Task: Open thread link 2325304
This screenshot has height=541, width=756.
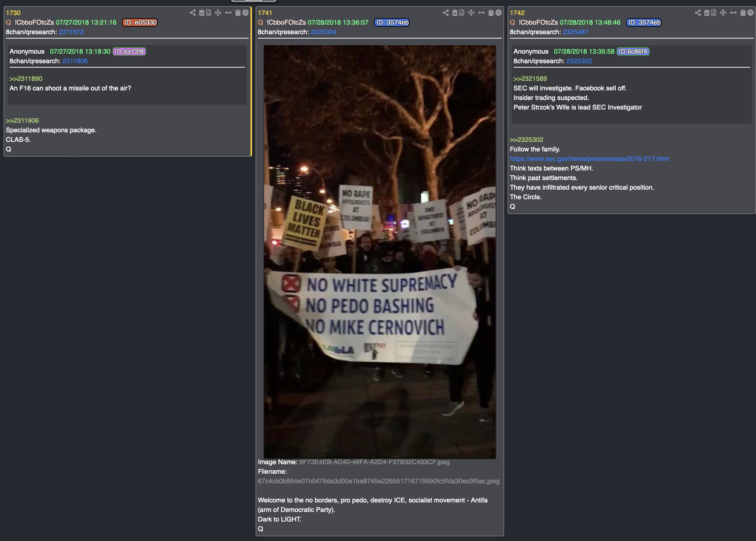Action: point(323,32)
